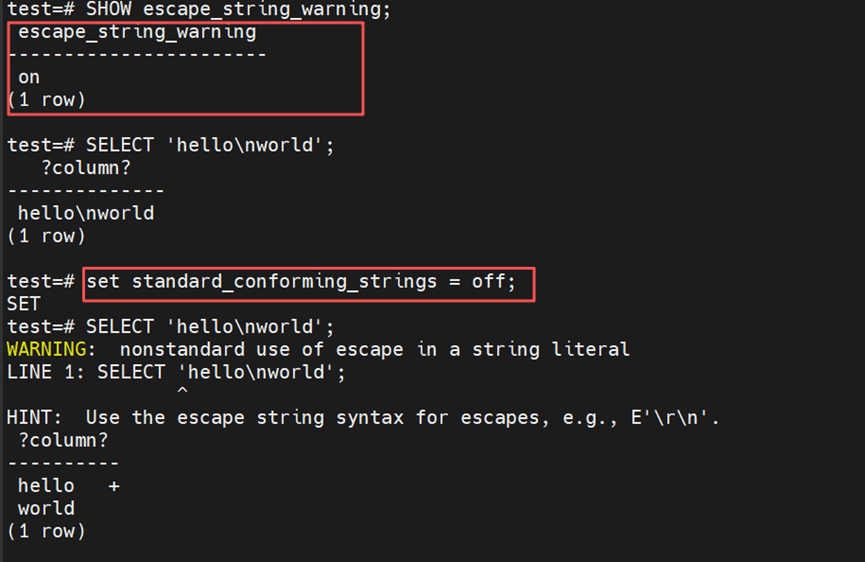Click the "escape_string_warning" column header

click(137, 32)
